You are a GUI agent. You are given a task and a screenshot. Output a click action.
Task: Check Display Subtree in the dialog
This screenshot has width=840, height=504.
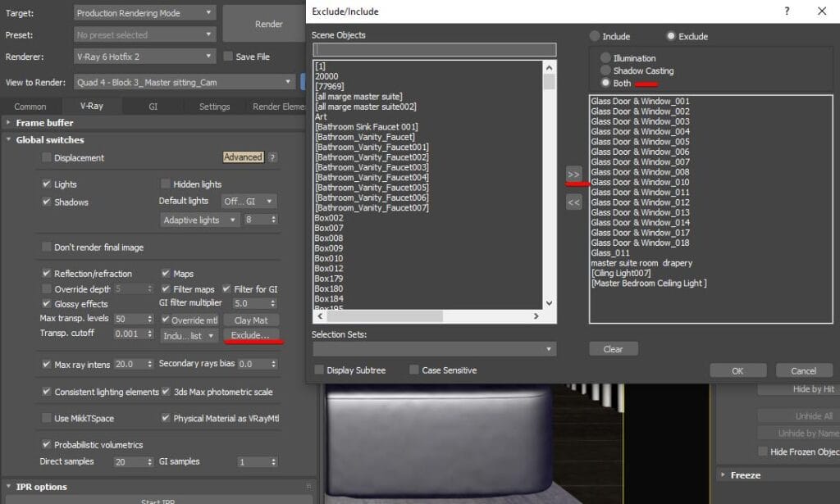point(319,370)
